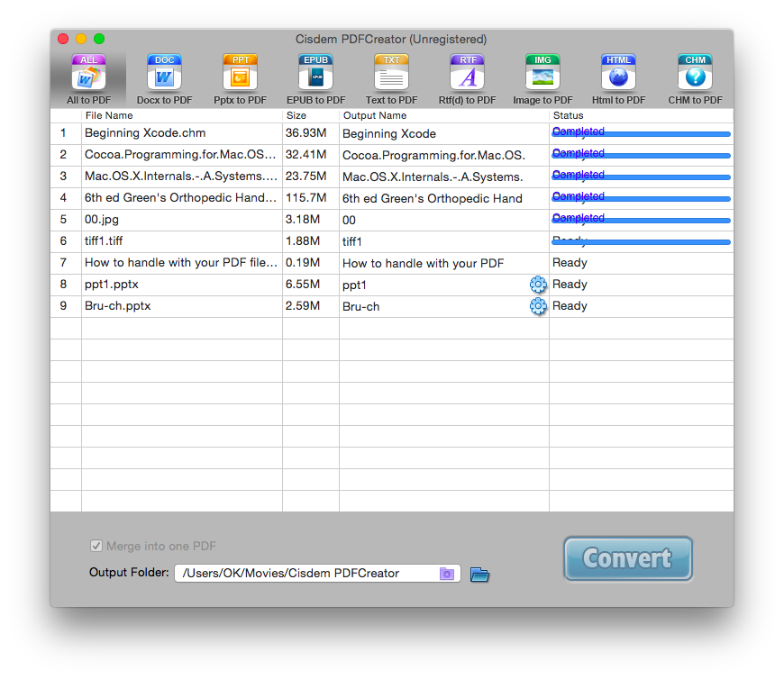784x679 pixels.
Task: Click row number 1
Action: [63, 133]
